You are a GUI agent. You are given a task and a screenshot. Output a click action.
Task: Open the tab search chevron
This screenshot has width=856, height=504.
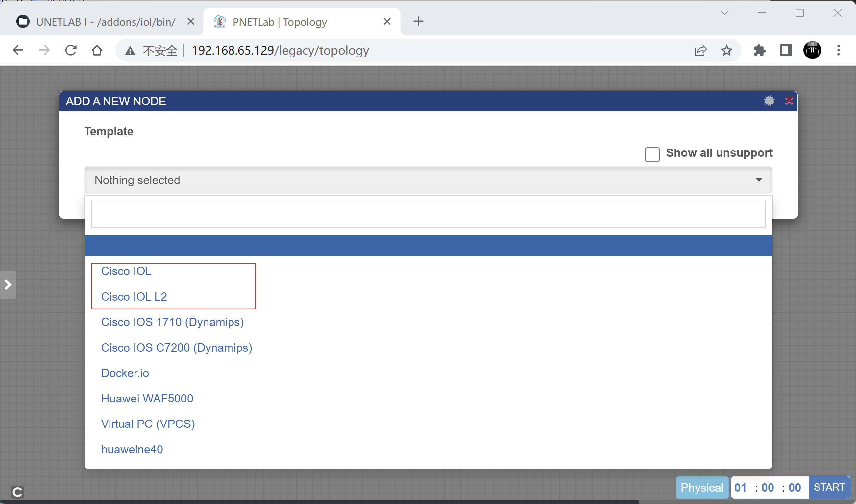[x=725, y=13]
